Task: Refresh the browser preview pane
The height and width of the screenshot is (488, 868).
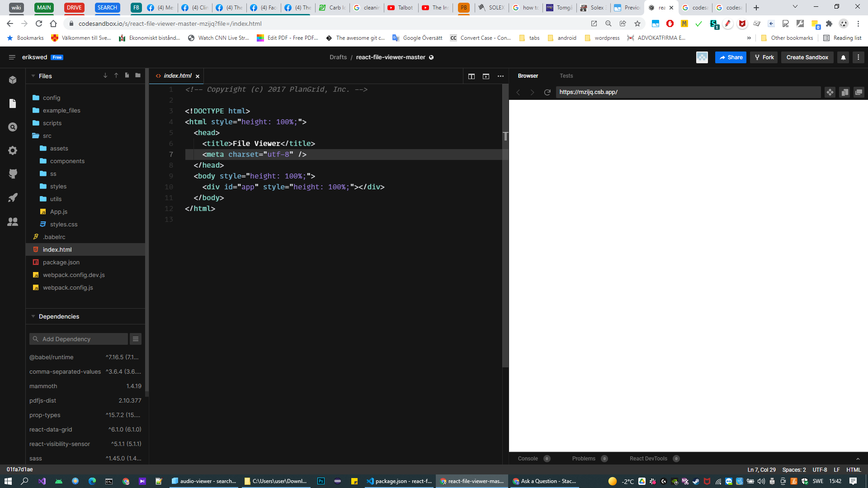Action: pos(547,92)
